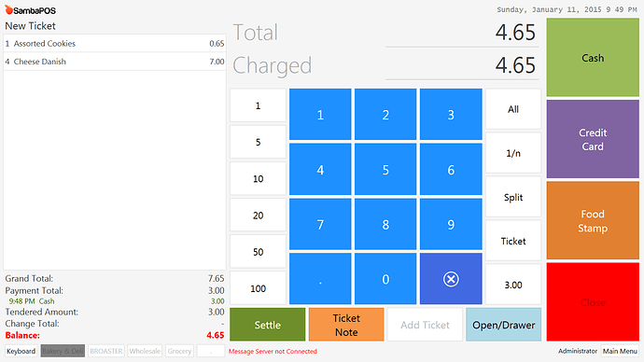644x362 pixels.
Task: Show the on-screen Keyboard
Action: pyautogui.click(x=21, y=351)
